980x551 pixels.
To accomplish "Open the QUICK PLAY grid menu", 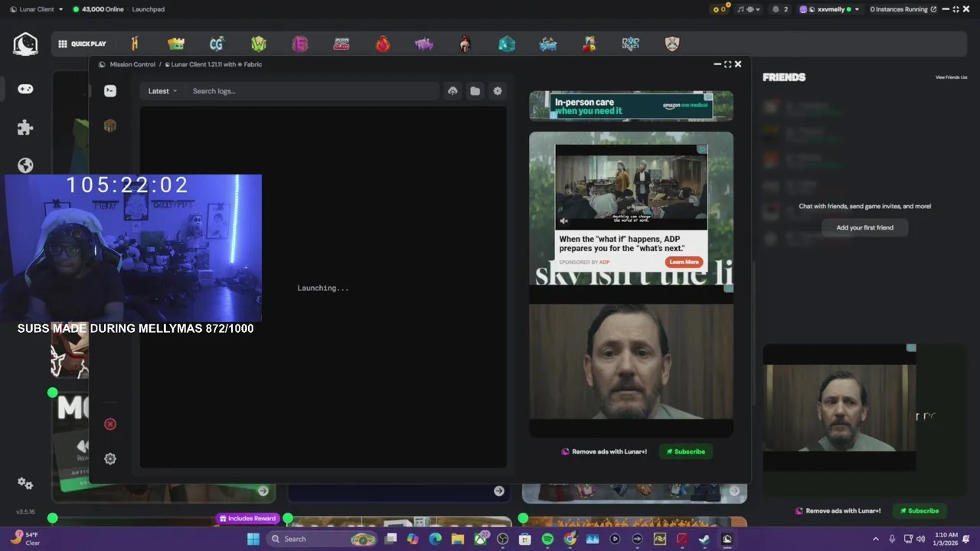I will [x=82, y=44].
